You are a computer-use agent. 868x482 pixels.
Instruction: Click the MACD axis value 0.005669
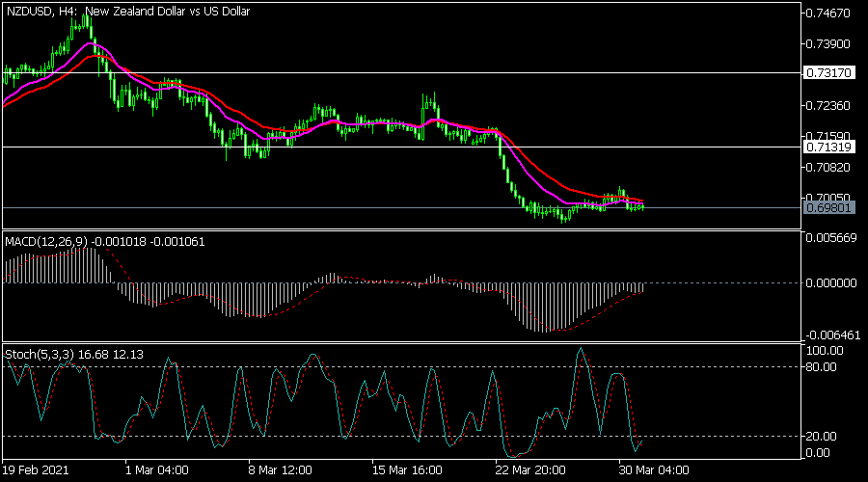coord(829,240)
